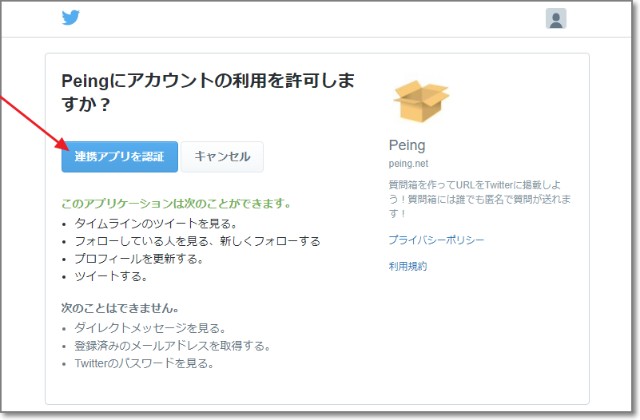This screenshot has height=420, width=640.
Task: Select the Twitterのパスワードを見る restriction item
Action: (144, 364)
